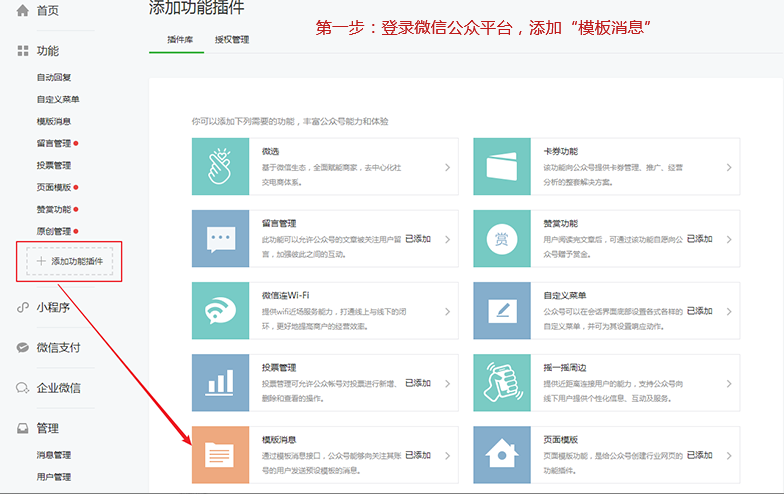Viewport: 784px width, 494px height.
Task: Select the 功能 sidebar section
Action: pos(48,50)
